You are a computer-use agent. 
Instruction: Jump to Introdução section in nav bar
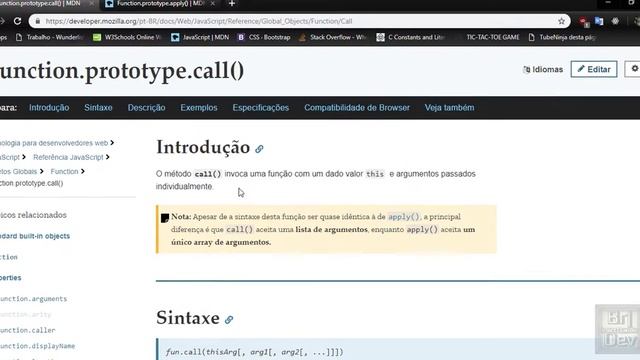pos(49,108)
